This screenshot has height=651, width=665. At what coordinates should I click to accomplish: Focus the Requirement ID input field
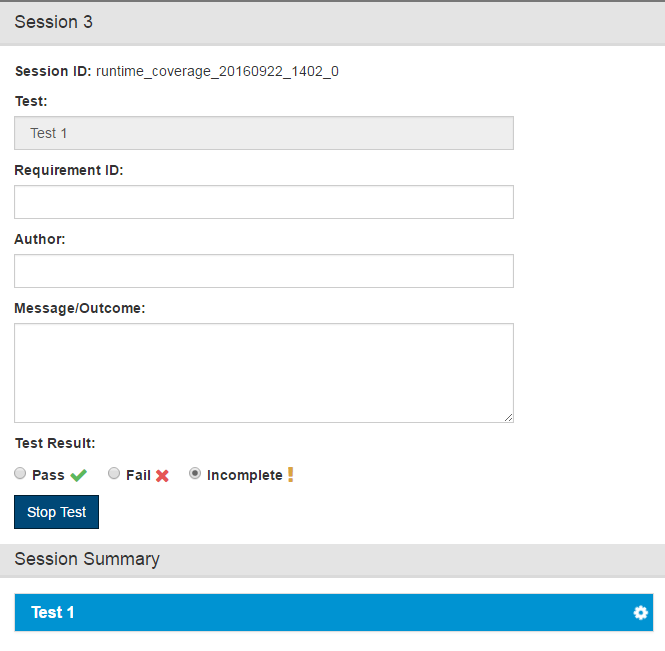[264, 202]
